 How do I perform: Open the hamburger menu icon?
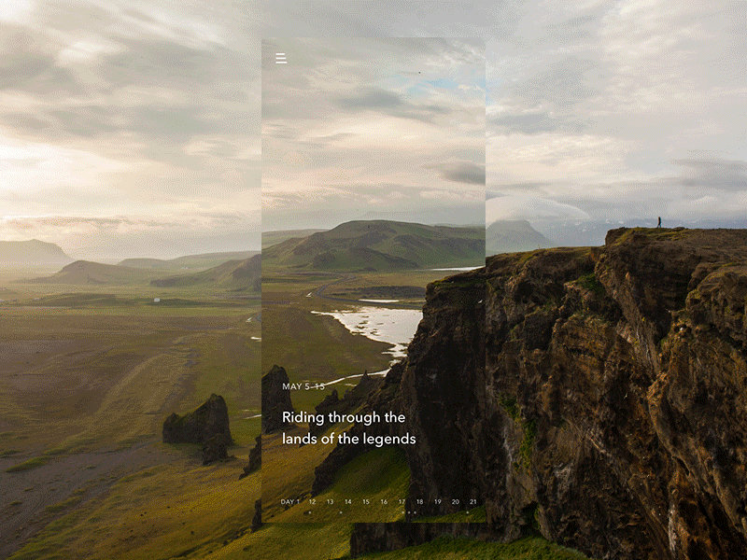click(x=281, y=59)
